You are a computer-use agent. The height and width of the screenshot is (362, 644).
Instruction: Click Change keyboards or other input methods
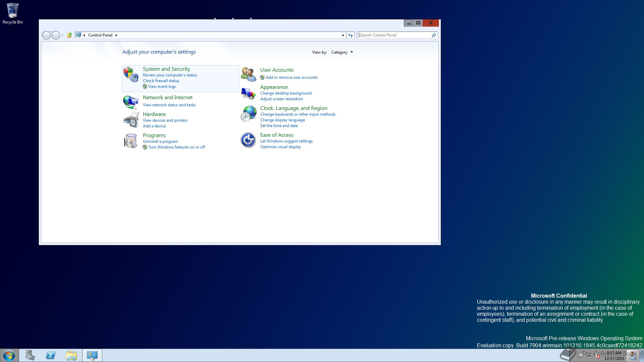(x=298, y=114)
